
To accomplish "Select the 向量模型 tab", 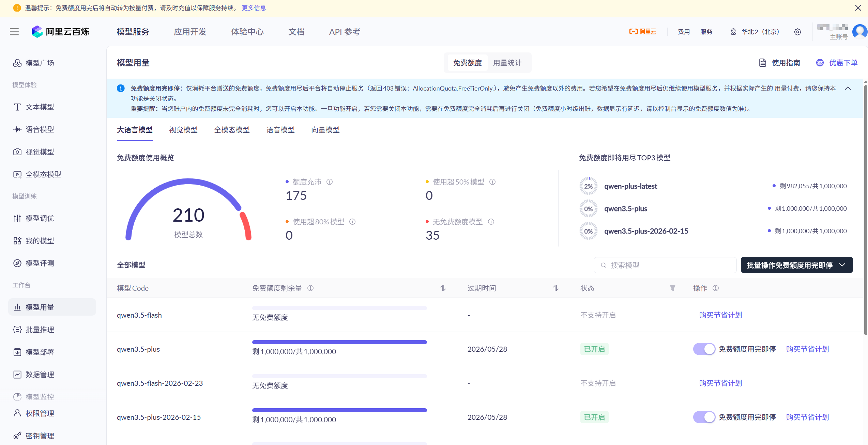I will [325, 130].
